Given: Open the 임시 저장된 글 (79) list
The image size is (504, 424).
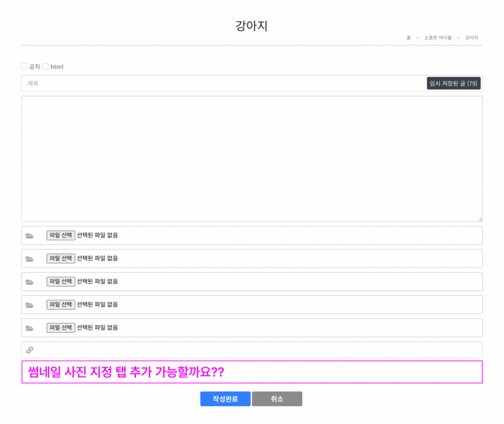Looking at the screenshot, I should [x=453, y=84].
